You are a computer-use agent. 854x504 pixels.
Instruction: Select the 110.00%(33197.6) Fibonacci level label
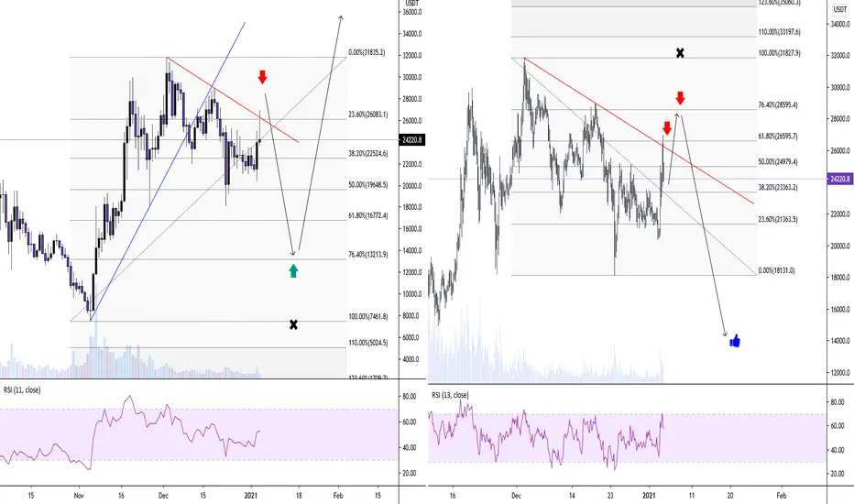click(x=780, y=32)
